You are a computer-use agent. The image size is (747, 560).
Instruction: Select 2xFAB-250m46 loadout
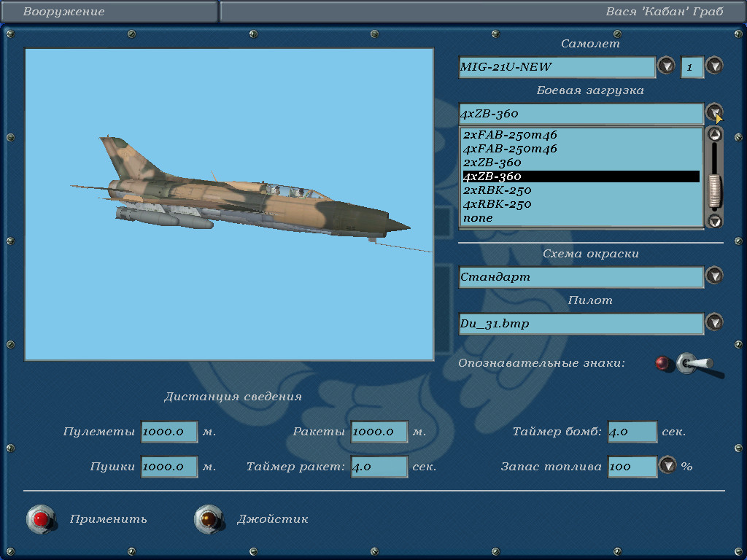pyautogui.click(x=581, y=135)
